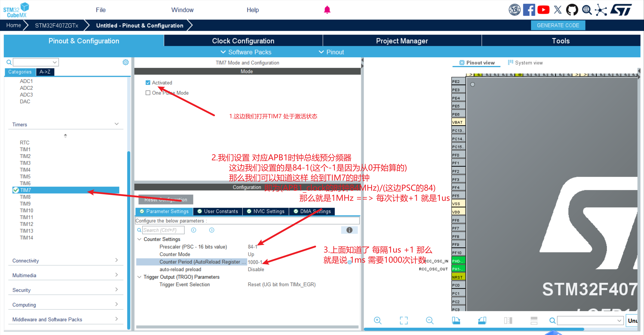The image size is (644, 335).
Task: Select the green PH0 pin
Action: click(458, 261)
